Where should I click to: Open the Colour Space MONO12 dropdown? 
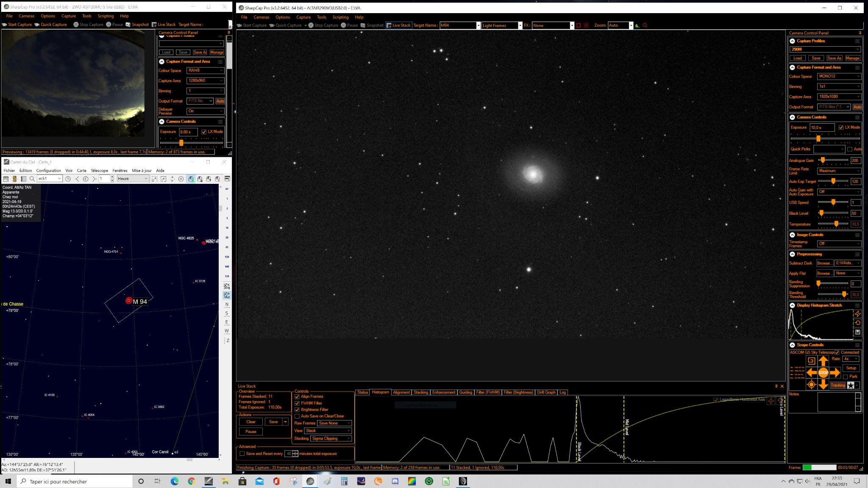pos(839,76)
